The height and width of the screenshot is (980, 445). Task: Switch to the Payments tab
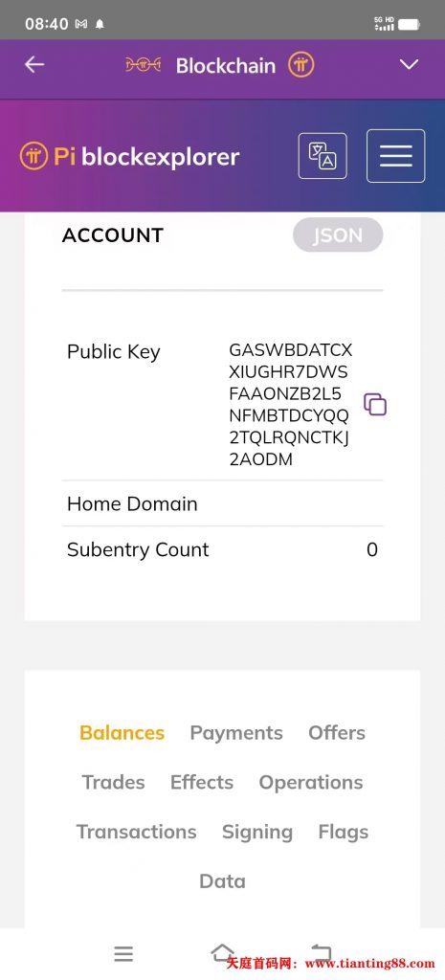pyautogui.click(x=236, y=732)
